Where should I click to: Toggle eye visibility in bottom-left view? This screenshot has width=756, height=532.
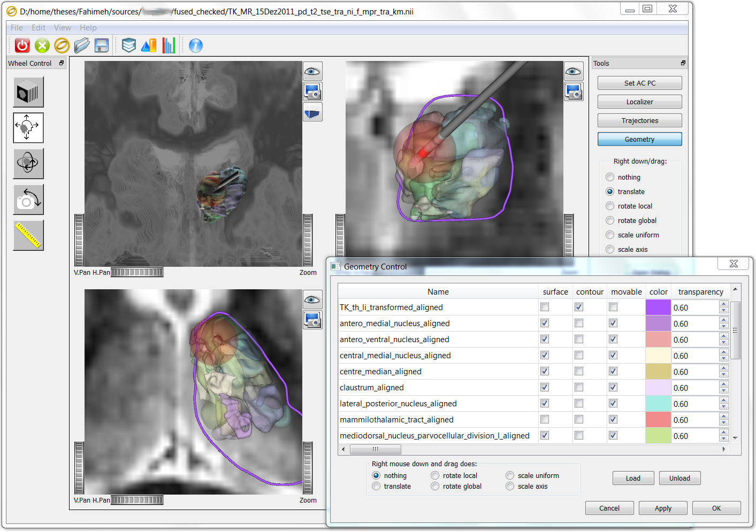(x=312, y=299)
